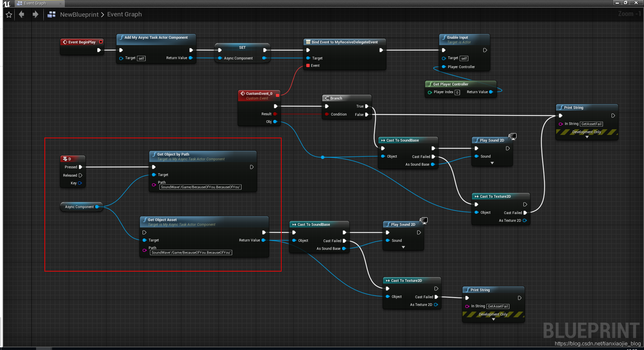Click Released execution pin on D node
Image resolution: width=644 pixels, height=350 pixels.
[x=80, y=175]
